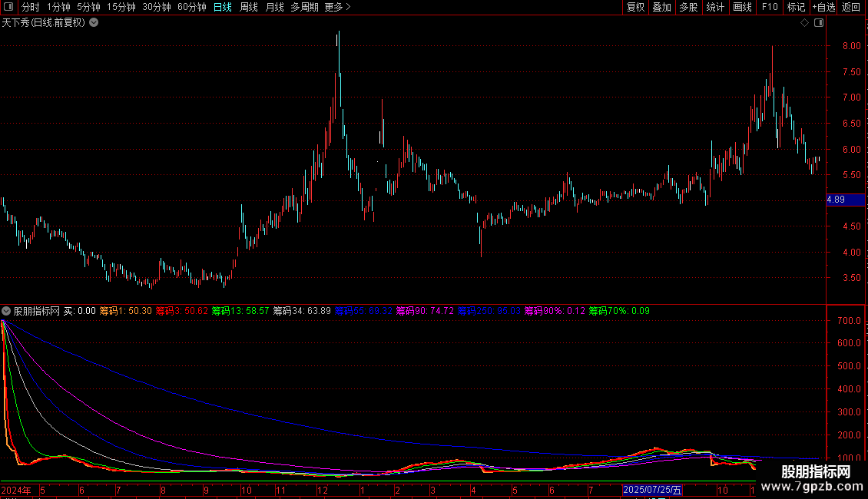Image resolution: width=868 pixels, height=499 pixels.
Task: Click the 2024年 label on time axis
Action: coord(16,490)
